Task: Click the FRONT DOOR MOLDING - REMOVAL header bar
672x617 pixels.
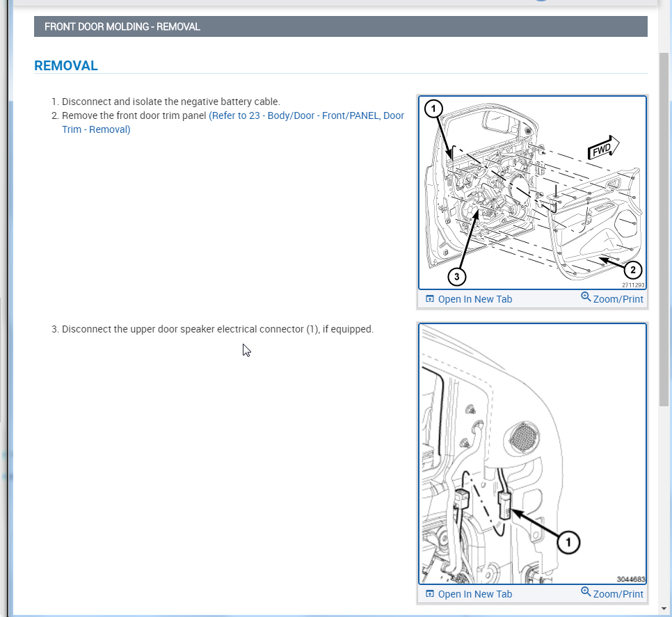Action: pos(341,26)
